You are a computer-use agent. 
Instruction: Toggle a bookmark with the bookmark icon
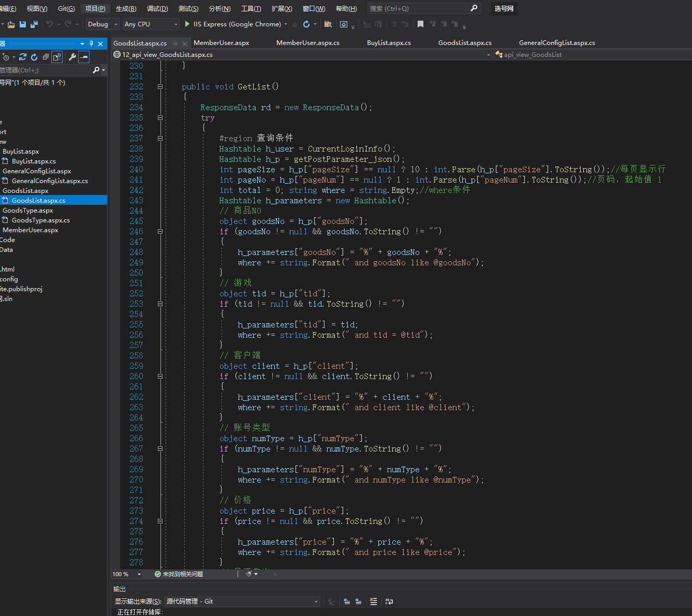420,24
